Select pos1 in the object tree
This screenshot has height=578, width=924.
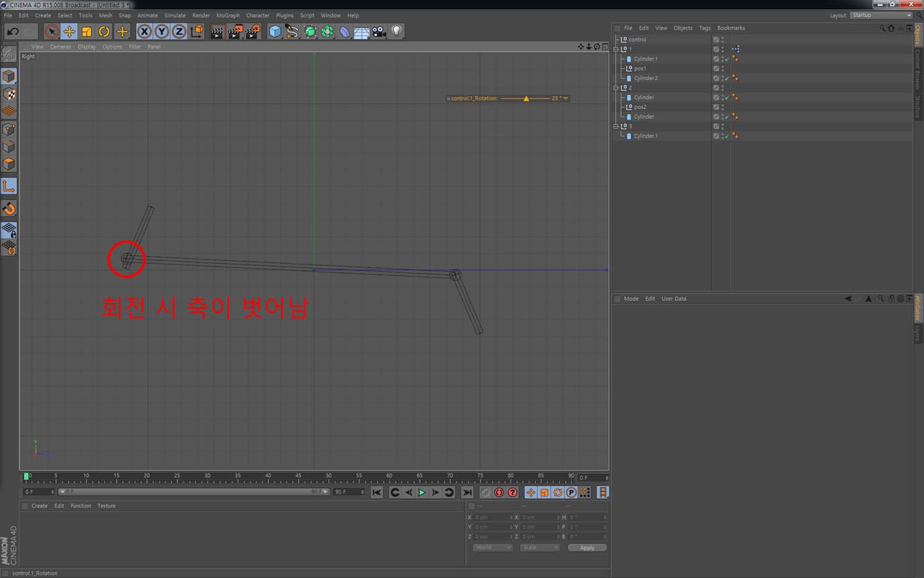tap(640, 68)
